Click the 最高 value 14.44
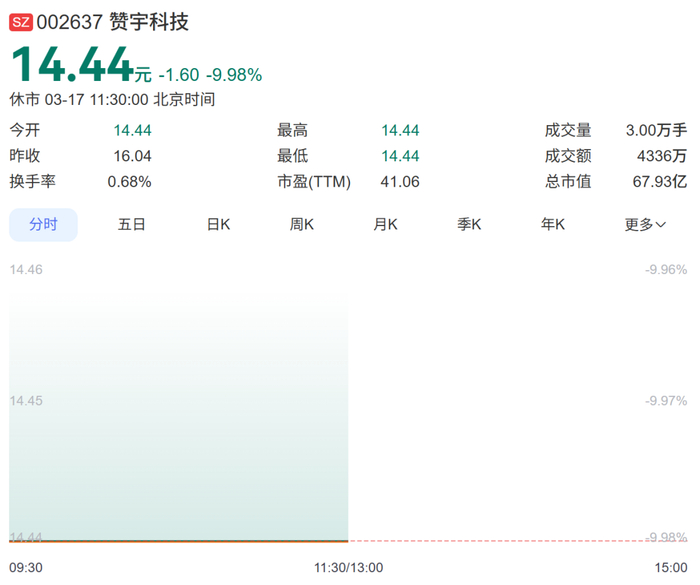 click(x=400, y=130)
